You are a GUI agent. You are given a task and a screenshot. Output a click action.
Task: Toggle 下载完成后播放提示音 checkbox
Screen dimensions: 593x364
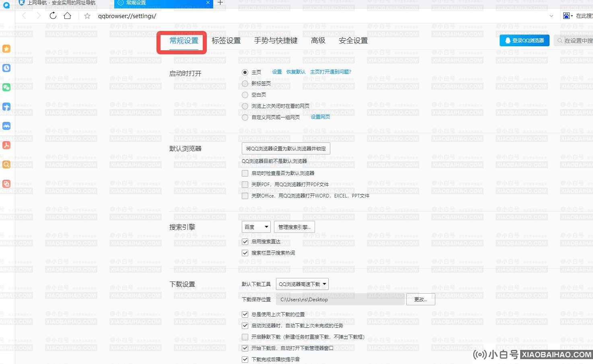(245, 360)
